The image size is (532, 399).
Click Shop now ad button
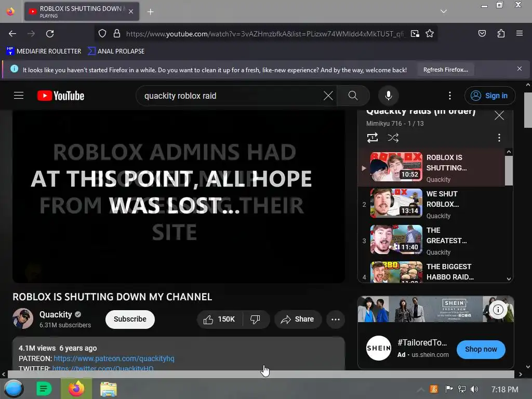coord(481,350)
